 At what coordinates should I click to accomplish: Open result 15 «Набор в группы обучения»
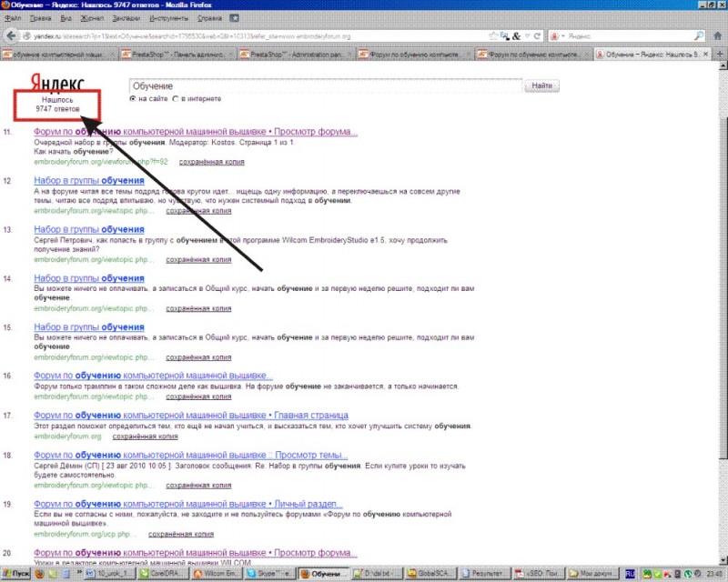coord(89,327)
